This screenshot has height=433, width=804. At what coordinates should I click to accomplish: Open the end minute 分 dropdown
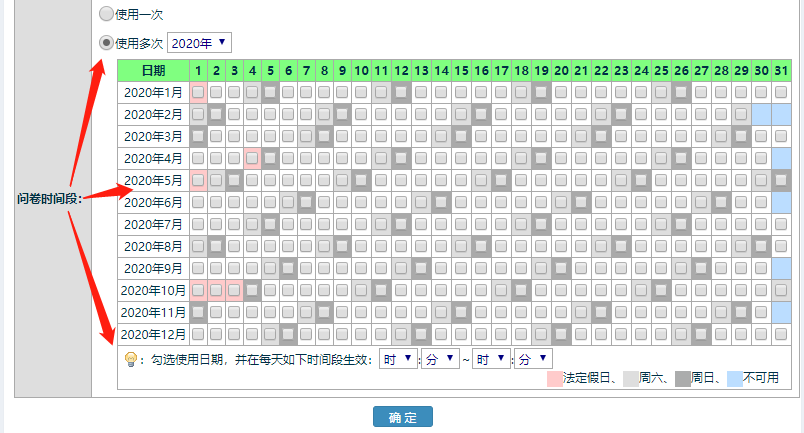click(x=531, y=358)
